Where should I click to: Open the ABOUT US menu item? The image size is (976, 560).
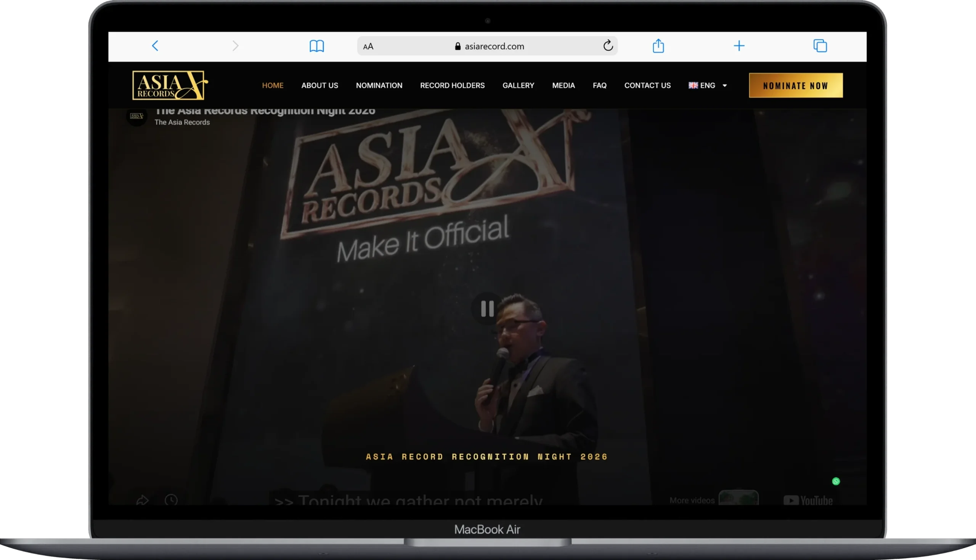[320, 85]
